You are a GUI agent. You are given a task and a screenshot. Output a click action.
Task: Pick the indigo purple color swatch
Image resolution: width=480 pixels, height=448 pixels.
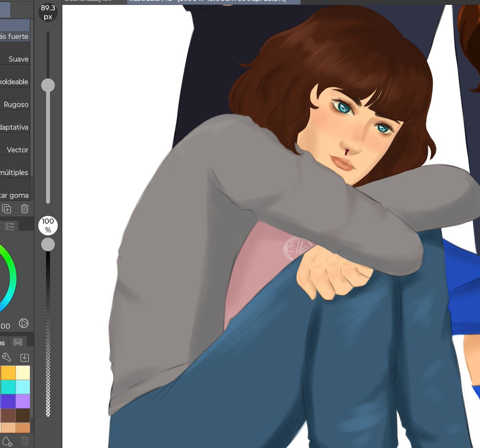coord(8,401)
